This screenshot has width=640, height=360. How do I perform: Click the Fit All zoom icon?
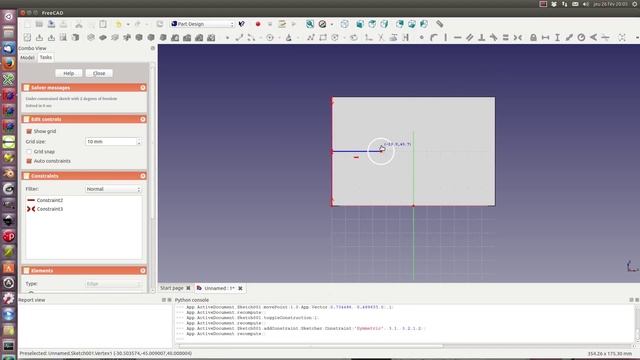pos(310,24)
